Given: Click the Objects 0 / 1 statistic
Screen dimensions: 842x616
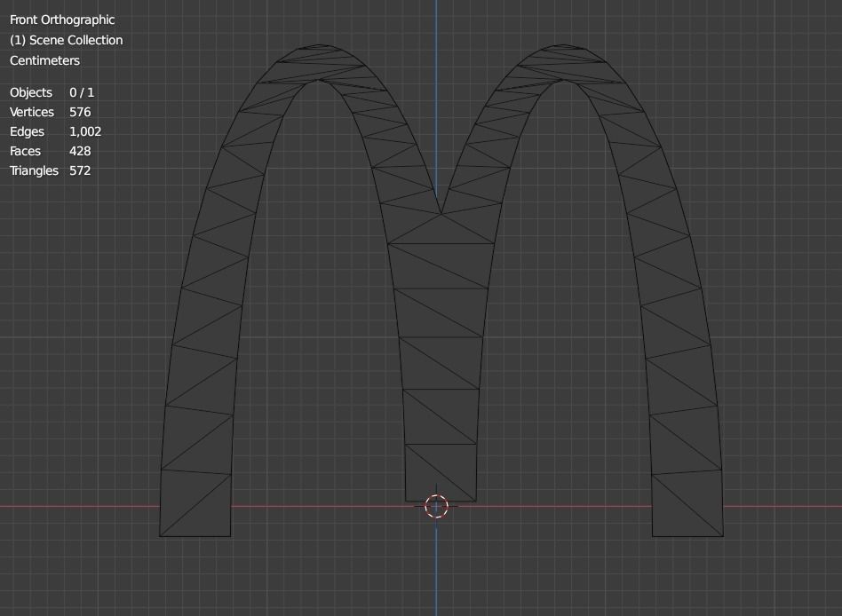Looking at the screenshot, I should (53, 92).
